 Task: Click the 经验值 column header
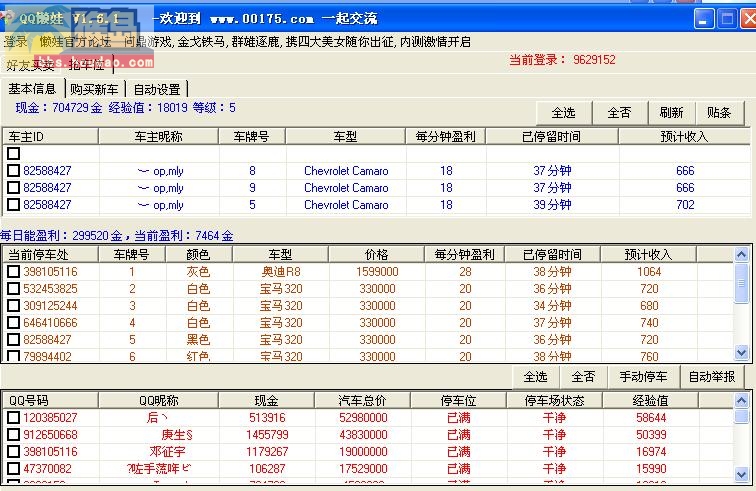point(650,400)
